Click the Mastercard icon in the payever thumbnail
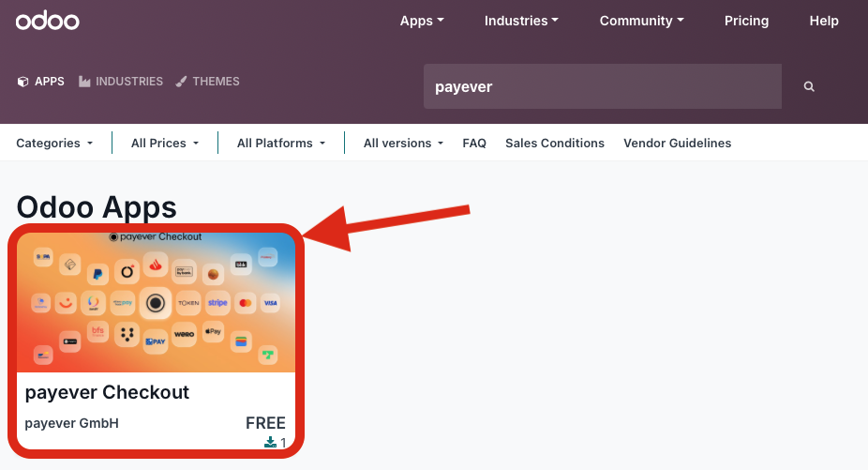 [246, 303]
